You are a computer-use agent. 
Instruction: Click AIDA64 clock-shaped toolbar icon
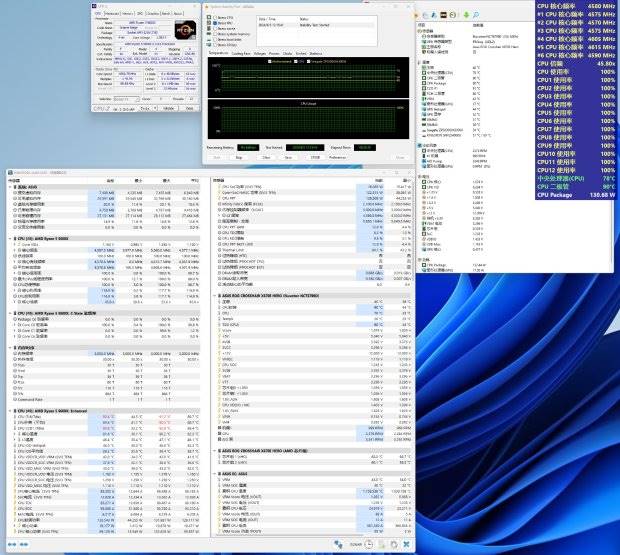click(453, 15)
